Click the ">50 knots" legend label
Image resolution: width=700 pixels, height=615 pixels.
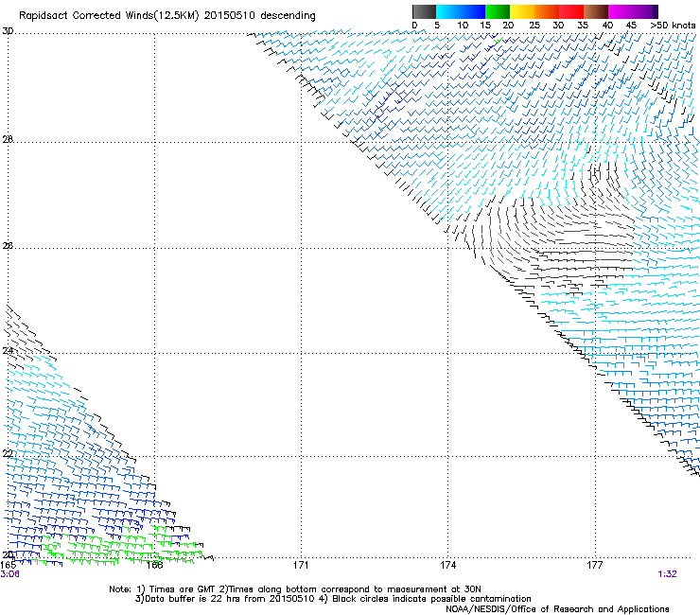click(x=673, y=26)
